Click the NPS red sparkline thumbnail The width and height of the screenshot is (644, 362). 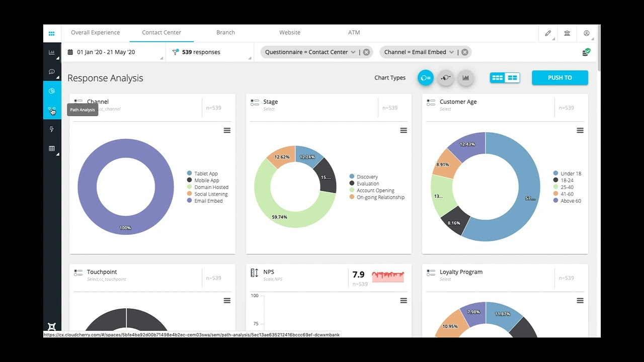(388, 276)
